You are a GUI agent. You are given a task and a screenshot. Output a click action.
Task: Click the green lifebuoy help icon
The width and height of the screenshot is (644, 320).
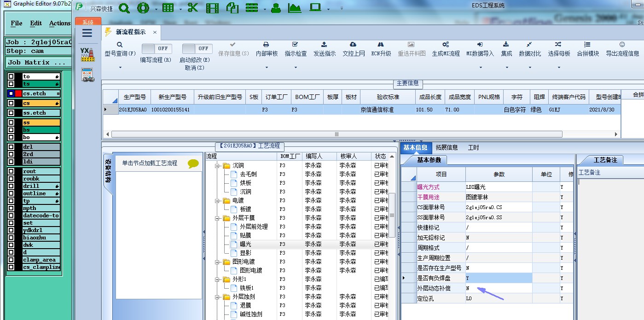pos(143,8)
